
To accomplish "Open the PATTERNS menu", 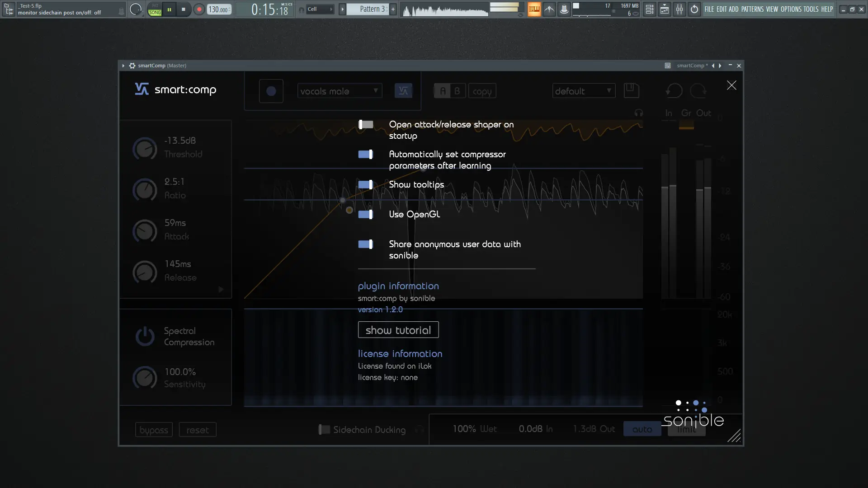I will pos(753,9).
